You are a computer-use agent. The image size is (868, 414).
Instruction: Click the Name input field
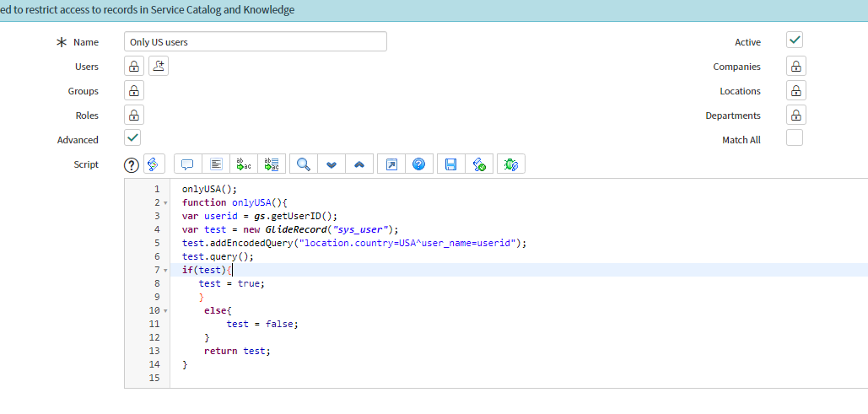click(256, 41)
